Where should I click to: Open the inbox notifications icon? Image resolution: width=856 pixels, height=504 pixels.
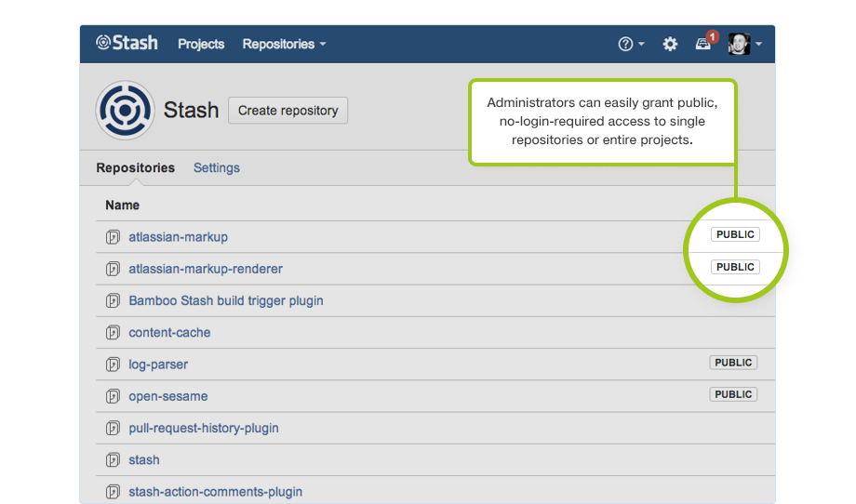coord(704,44)
